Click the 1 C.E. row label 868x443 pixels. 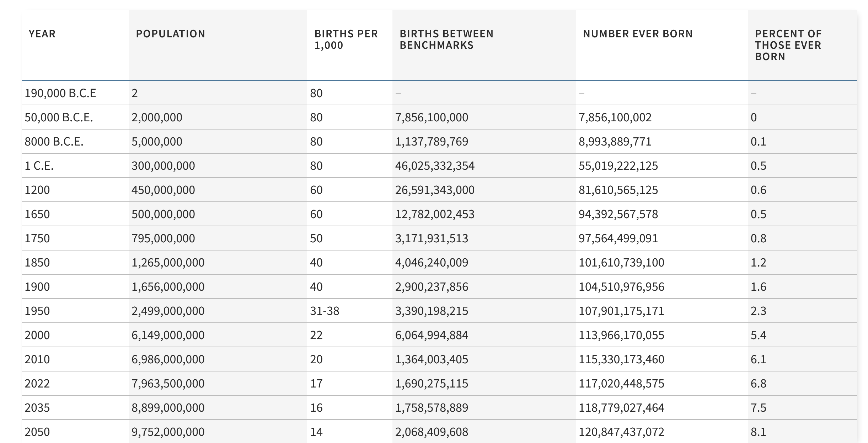tap(39, 166)
